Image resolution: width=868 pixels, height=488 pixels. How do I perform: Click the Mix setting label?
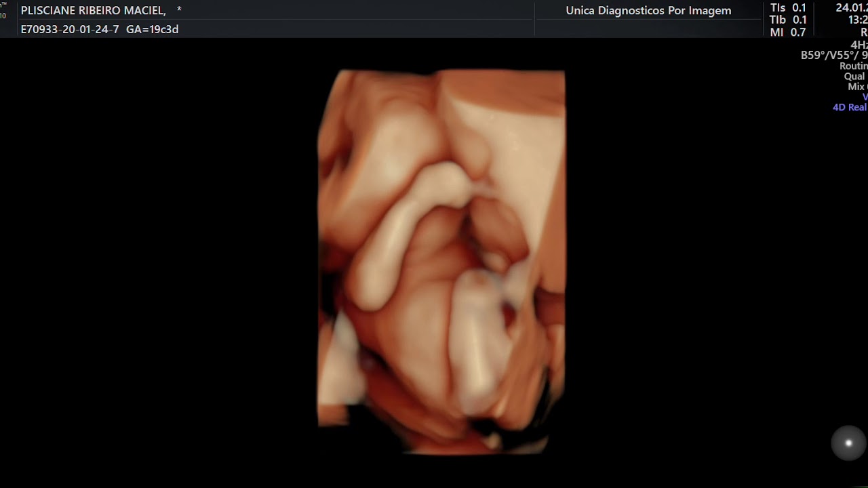click(857, 87)
